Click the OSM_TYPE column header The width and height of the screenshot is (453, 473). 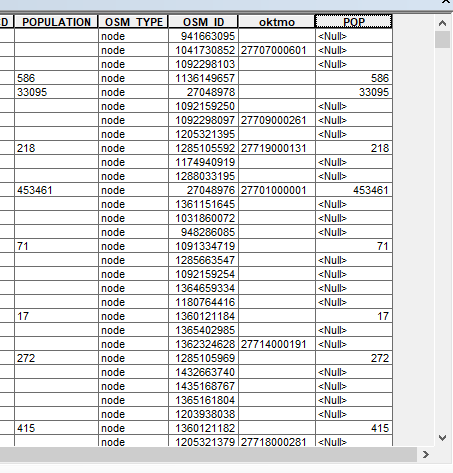click(134, 22)
